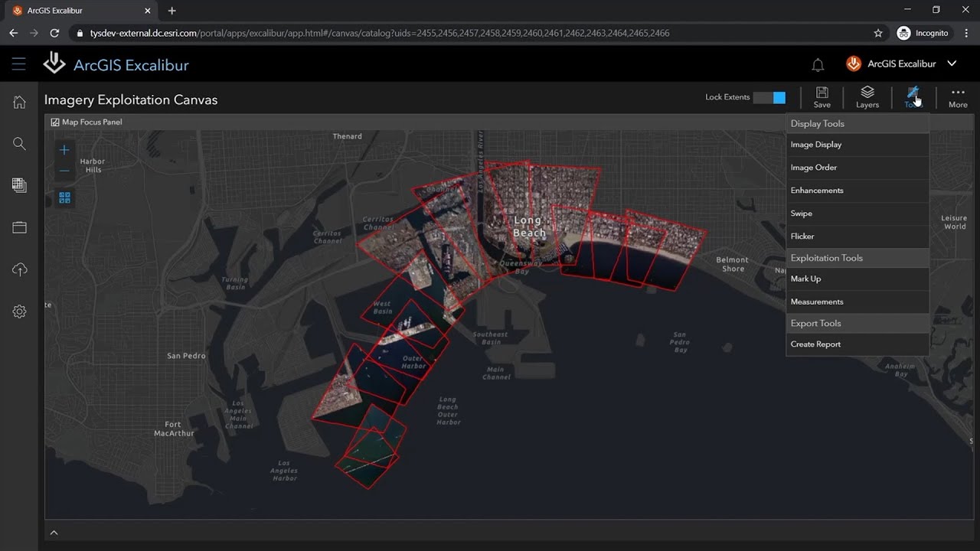Click the Anaheim Bay label
Viewport: 980px width, 551px height.
coord(900,370)
